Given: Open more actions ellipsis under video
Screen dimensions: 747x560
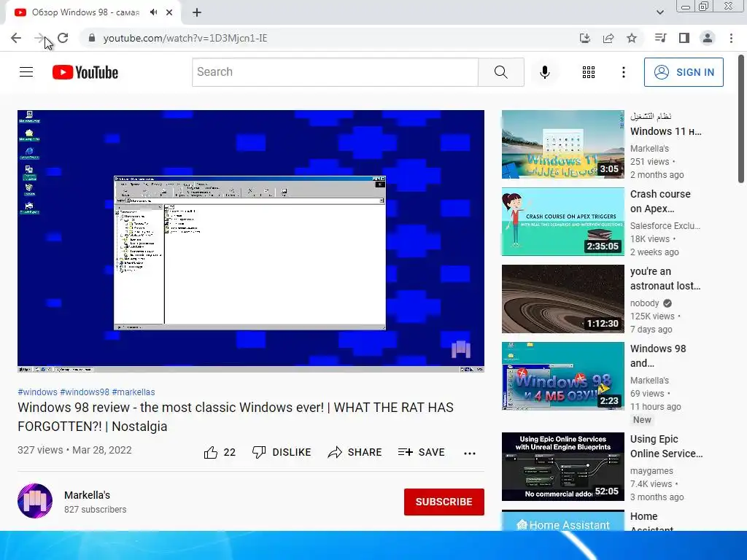Looking at the screenshot, I should click(x=470, y=454).
